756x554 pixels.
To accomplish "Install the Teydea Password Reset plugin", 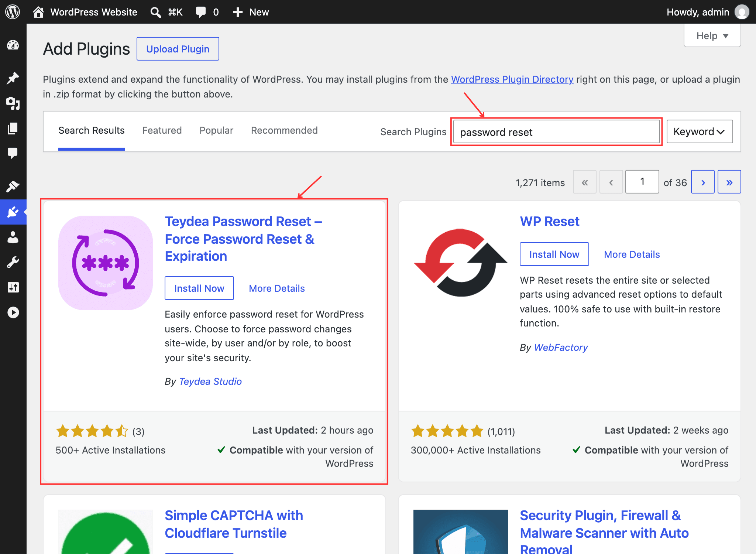I will [199, 288].
